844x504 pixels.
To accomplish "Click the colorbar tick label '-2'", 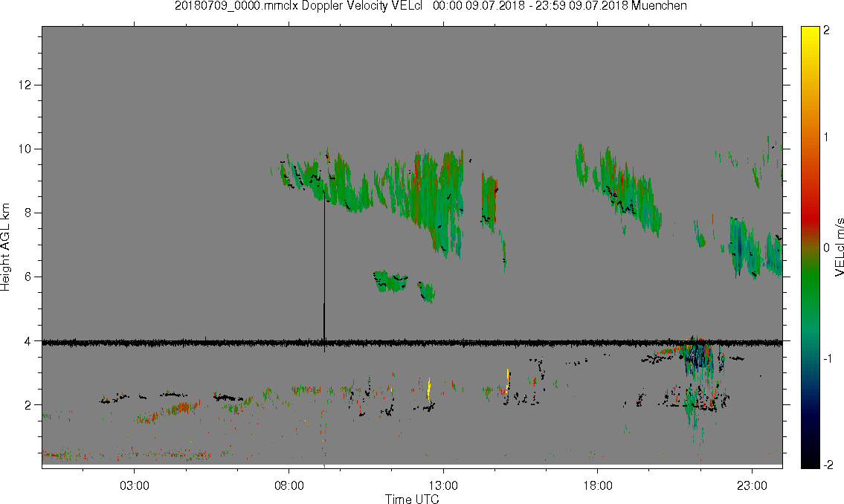I will tap(828, 465).
